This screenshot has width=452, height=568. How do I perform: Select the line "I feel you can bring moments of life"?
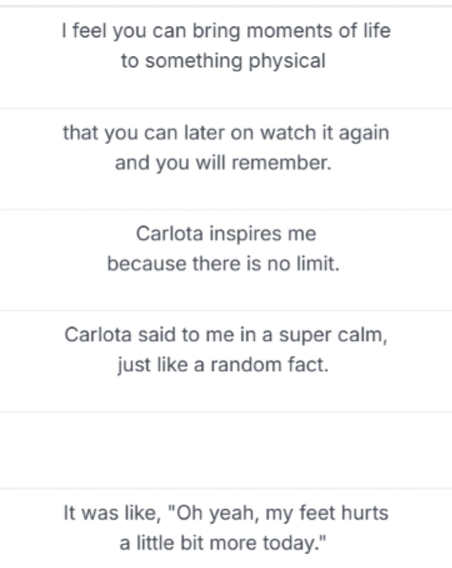(226, 31)
